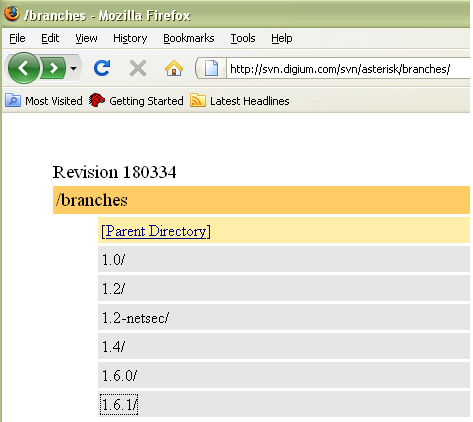Open the 1.0/ branch directory

(x=113, y=260)
